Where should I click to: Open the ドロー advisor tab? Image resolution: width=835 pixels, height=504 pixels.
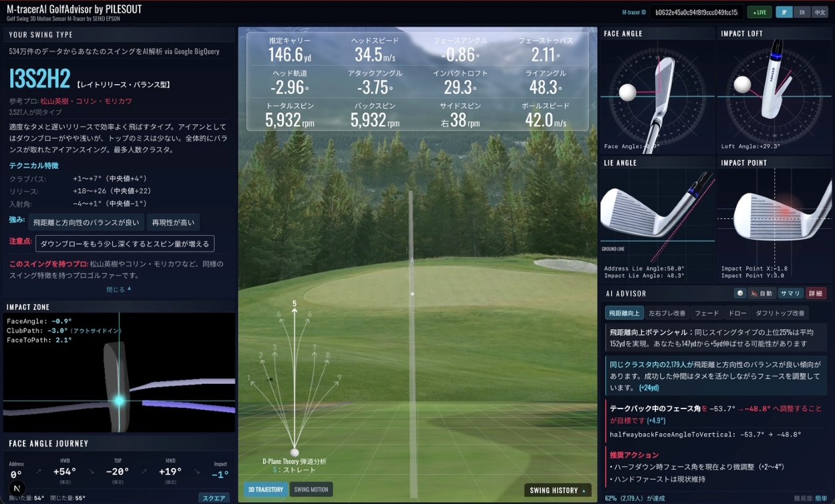tap(737, 313)
